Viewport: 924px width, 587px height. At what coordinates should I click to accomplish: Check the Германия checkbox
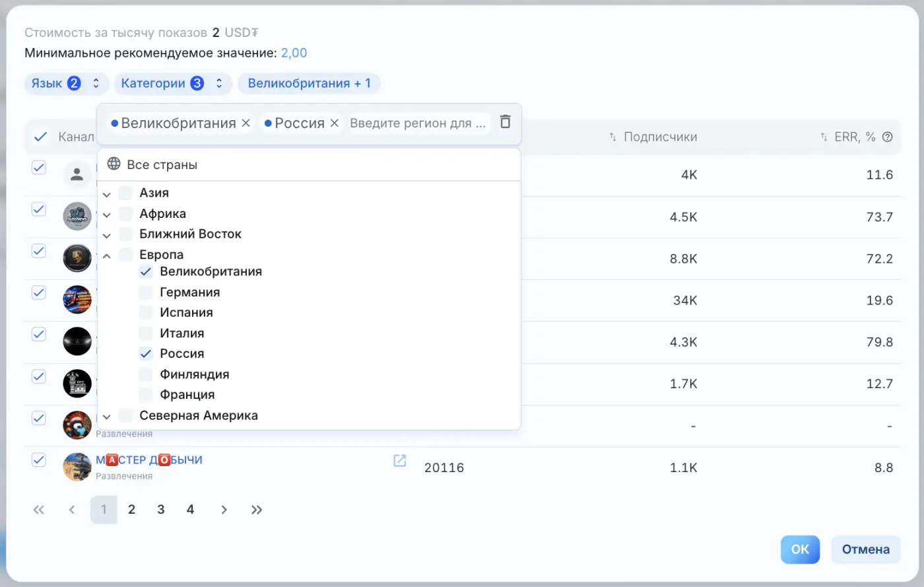146,293
